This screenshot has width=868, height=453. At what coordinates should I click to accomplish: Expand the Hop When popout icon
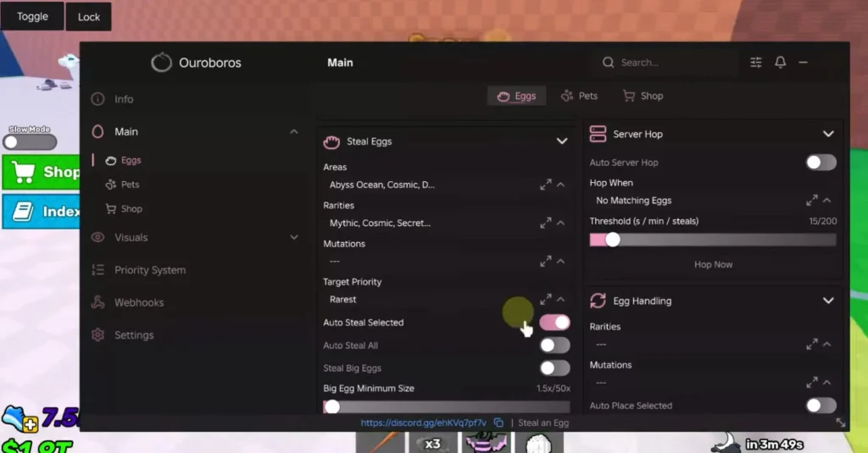click(811, 200)
